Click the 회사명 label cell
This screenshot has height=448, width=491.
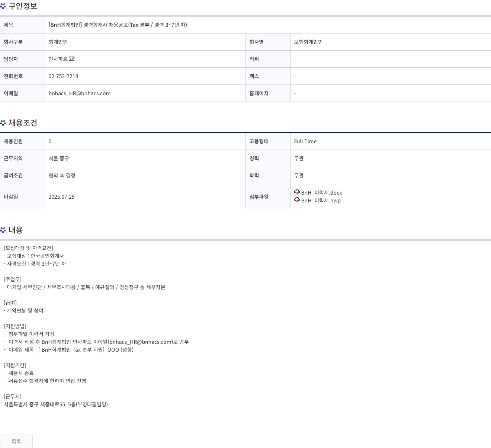268,42
